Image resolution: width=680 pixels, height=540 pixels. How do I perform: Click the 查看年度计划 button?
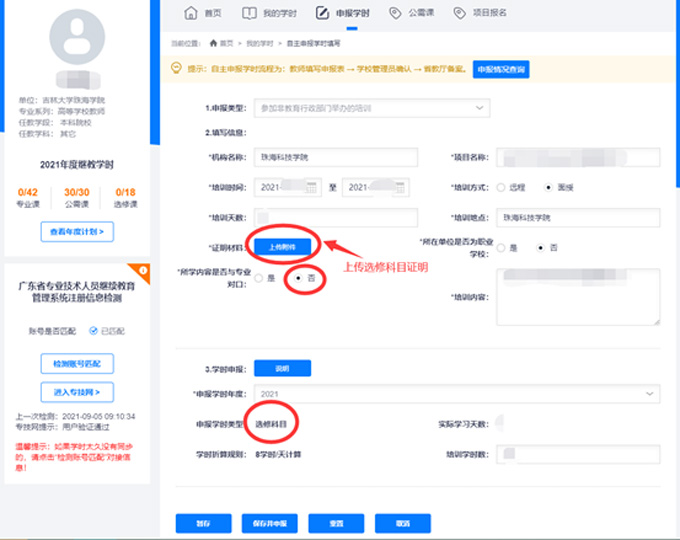coord(77,232)
